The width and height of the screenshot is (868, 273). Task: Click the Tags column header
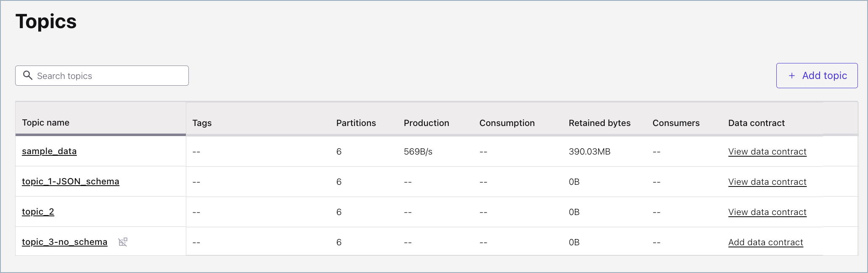click(202, 123)
